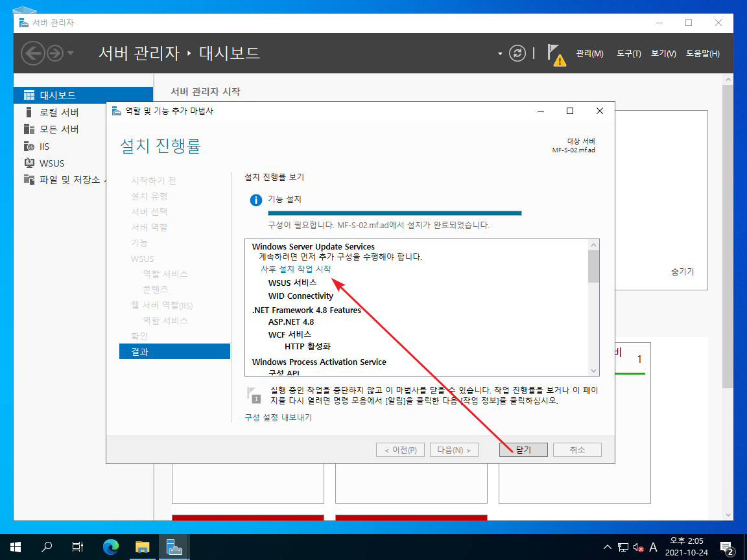Maximize the 역할 및 기능 추가 마법사 window
This screenshot has width=747, height=560.
tap(570, 111)
